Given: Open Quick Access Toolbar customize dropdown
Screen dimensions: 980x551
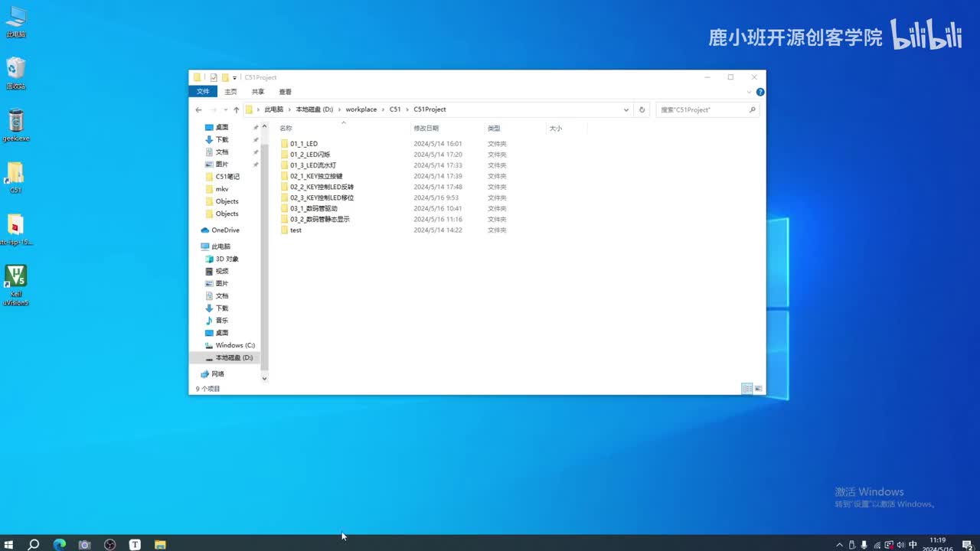Looking at the screenshot, I should point(234,77).
